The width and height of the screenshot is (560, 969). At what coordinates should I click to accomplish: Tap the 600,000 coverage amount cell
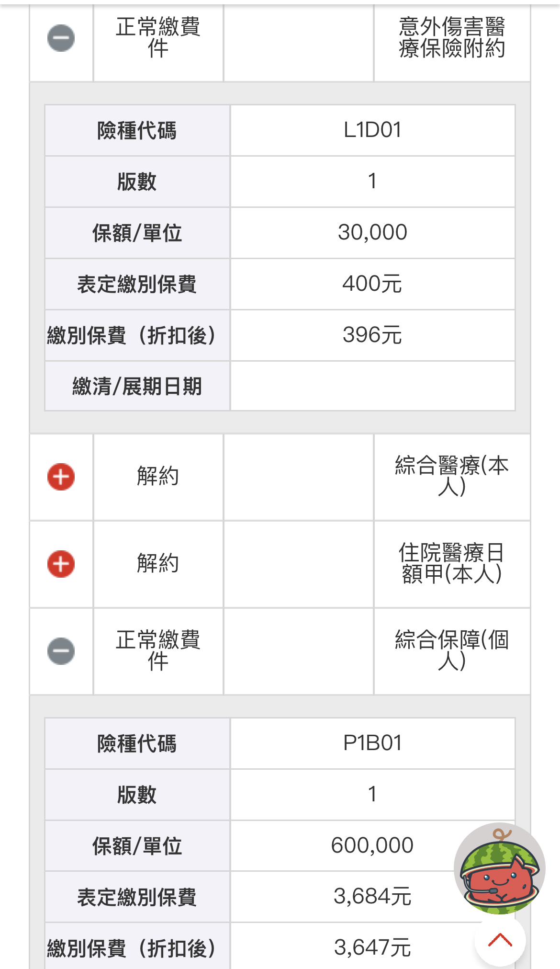click(372, 846)
